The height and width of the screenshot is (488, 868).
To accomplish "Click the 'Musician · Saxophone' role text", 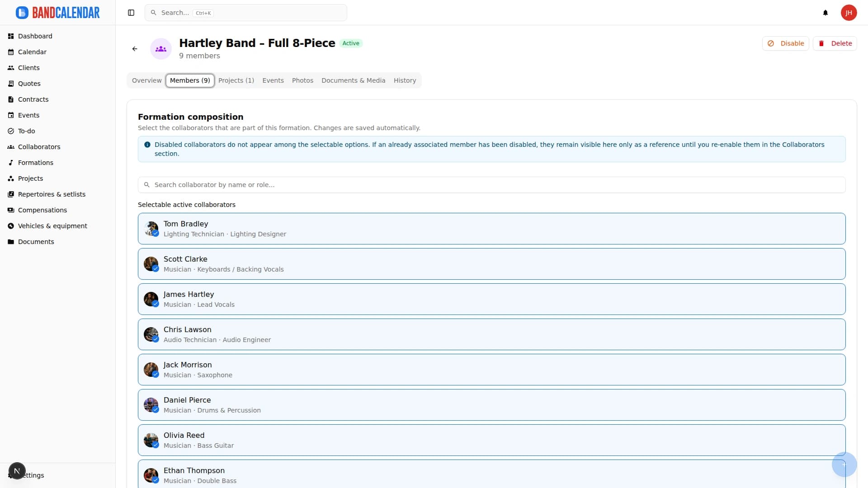I will click(x=198, y=375).
